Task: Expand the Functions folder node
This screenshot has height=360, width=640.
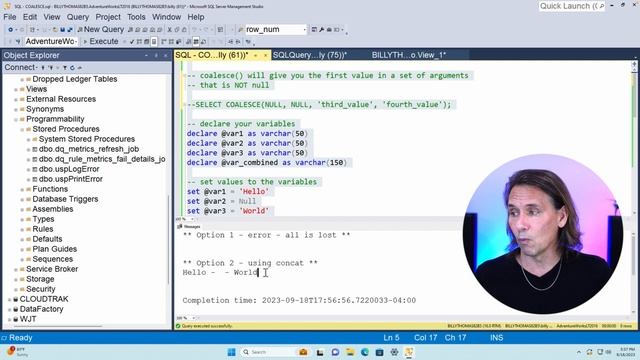Action: coord(22,189)
